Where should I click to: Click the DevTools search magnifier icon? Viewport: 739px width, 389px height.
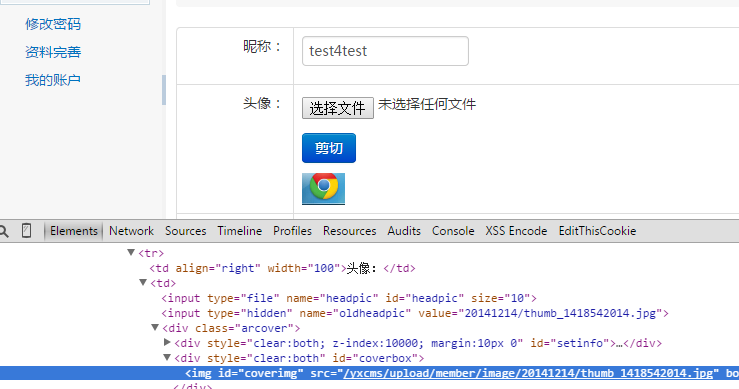(x=4, y=231)
